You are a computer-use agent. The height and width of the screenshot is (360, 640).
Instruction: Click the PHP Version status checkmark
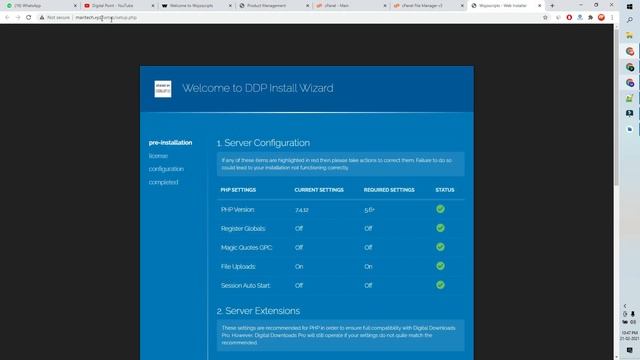coord(440,209)
